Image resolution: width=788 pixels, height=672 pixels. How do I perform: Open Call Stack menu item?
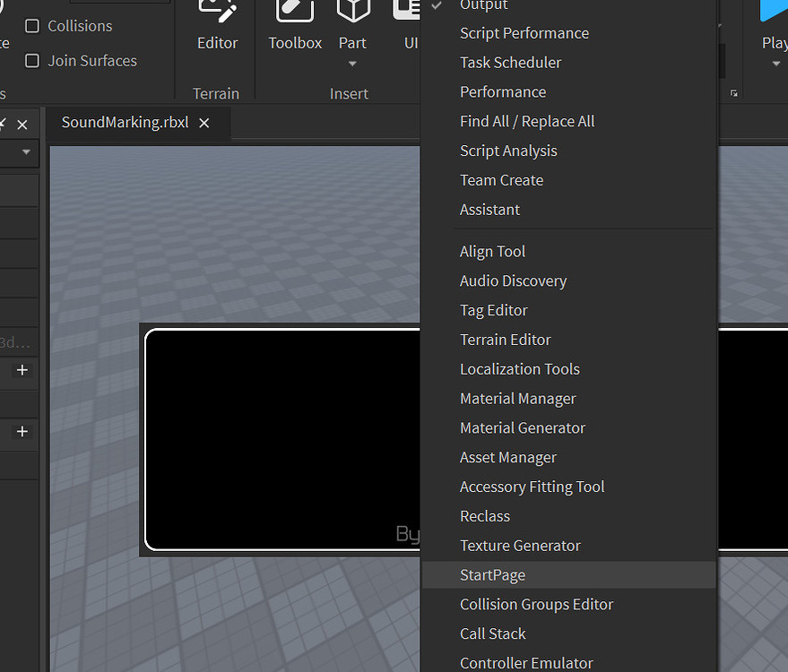pyautogui.click(x=568, y=633)
